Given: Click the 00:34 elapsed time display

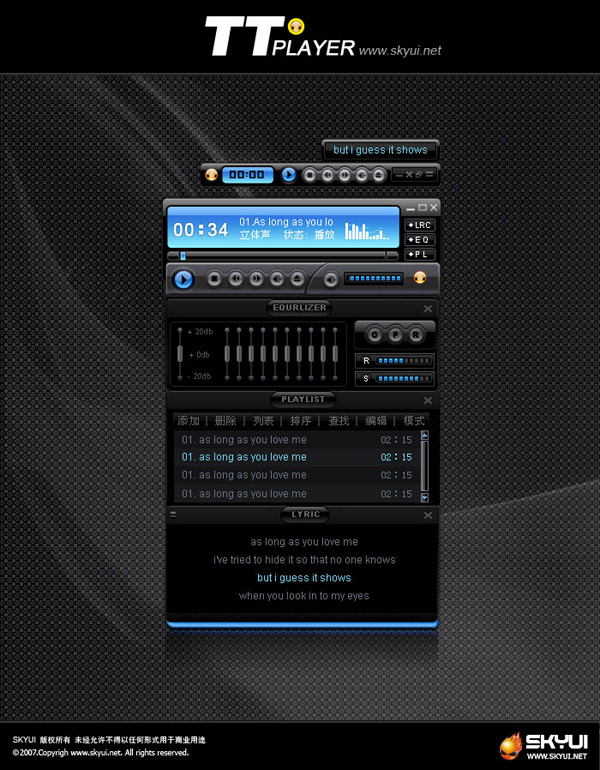Looking at the screenshot, I should (201, 229).
